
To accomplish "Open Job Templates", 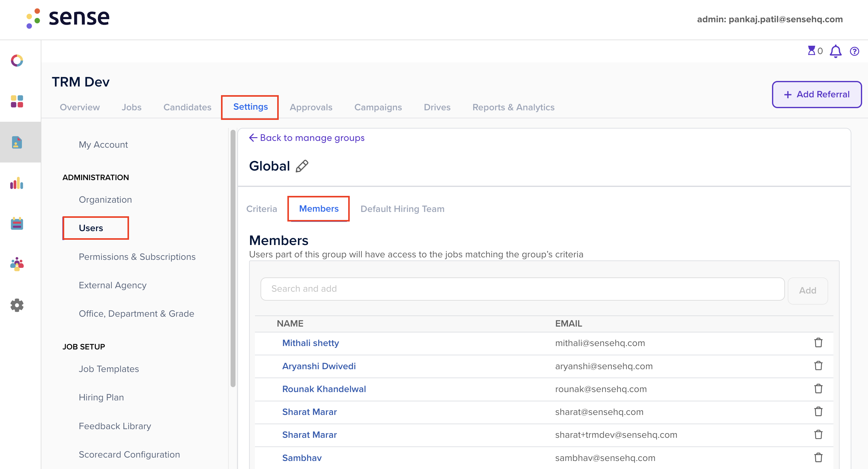I will click(109, 369).
